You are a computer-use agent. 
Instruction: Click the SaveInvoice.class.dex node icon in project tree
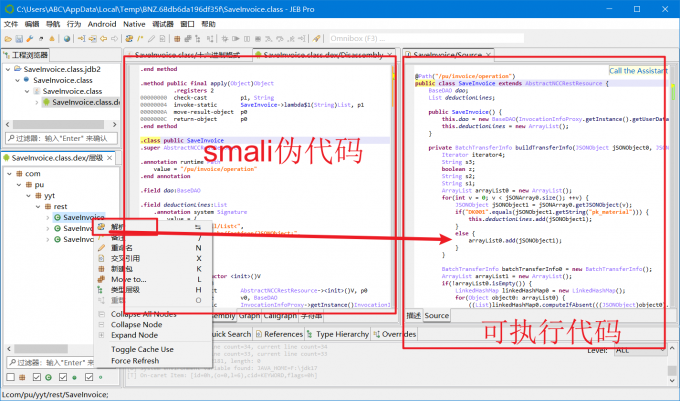point(45,102)
